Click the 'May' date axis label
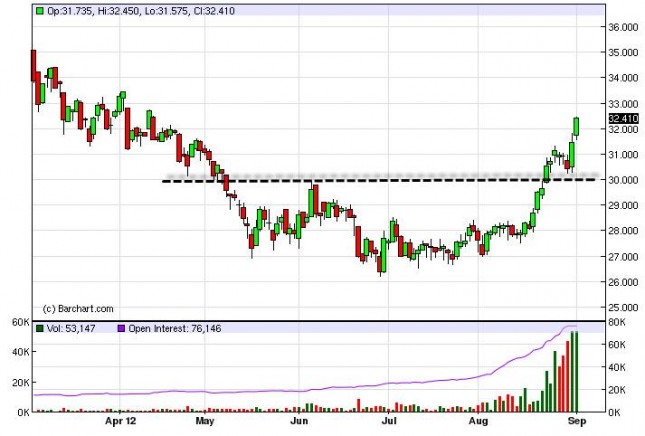The image size is (645, 436). [205, 421]
